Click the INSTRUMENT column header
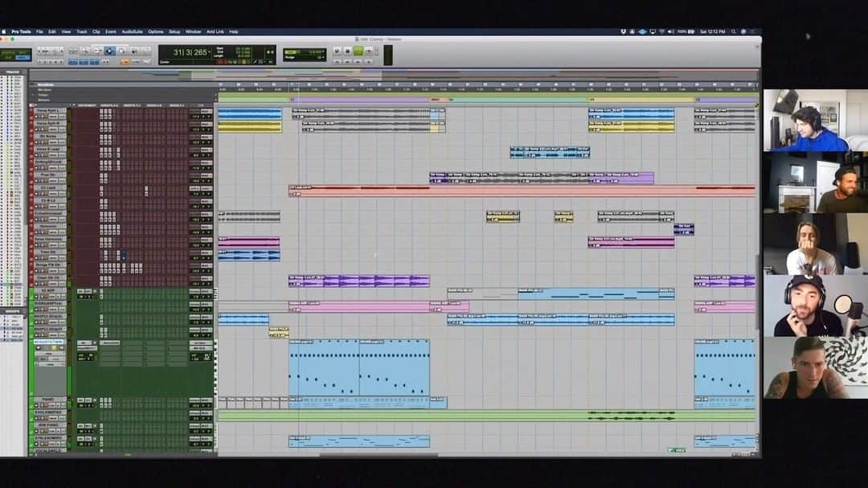This screenshot has height=488, width=868. click(x=87, y=105)
